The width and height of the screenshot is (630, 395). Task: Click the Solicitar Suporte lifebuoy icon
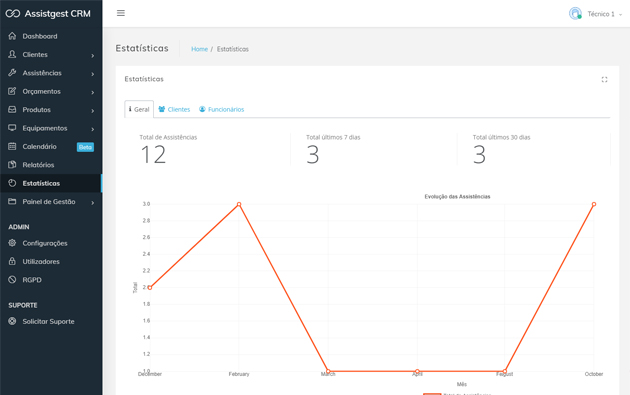point(12,321)
